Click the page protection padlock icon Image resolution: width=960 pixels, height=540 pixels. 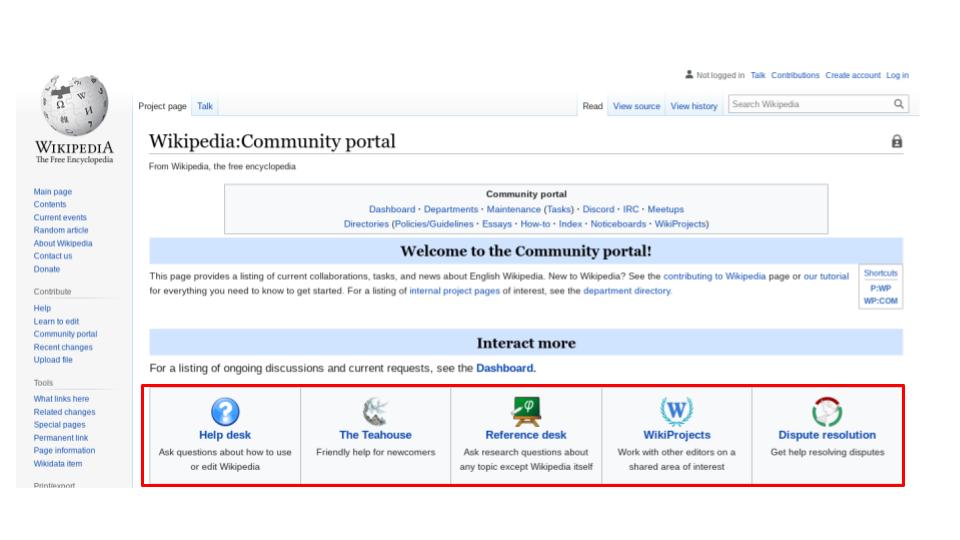896,142
